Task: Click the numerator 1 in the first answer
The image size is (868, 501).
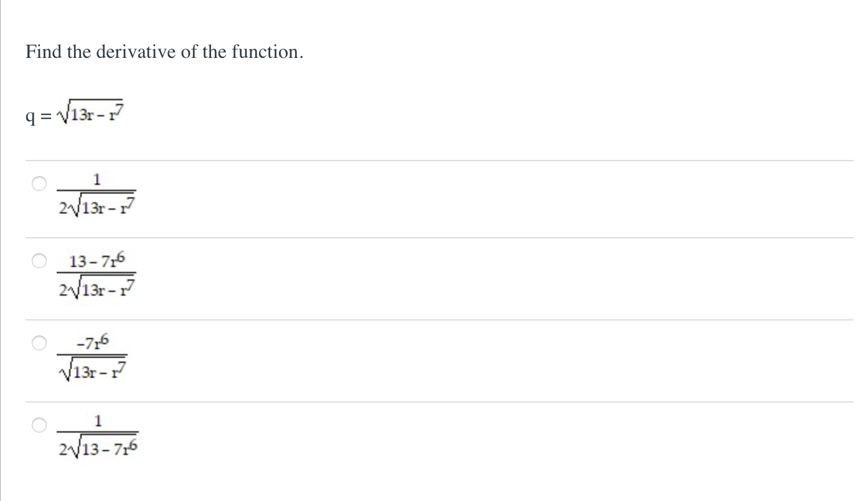Action: click(x=97, y=180)
